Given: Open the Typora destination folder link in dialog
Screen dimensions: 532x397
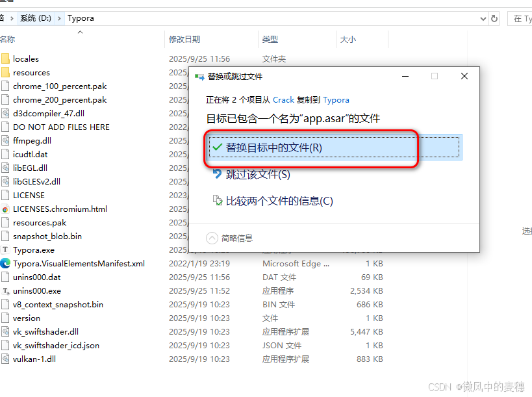Looking at the screenshot, I should pyautogui.click(x=336, y=100).
